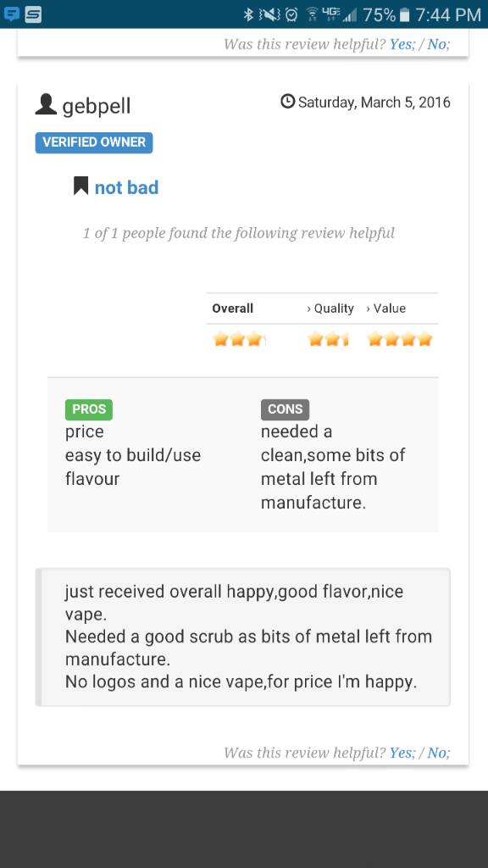Tap the bookmark icon before 'not bad'
Image resolution: width=488 pixels, height=868 pixels.
click(80, 186)
